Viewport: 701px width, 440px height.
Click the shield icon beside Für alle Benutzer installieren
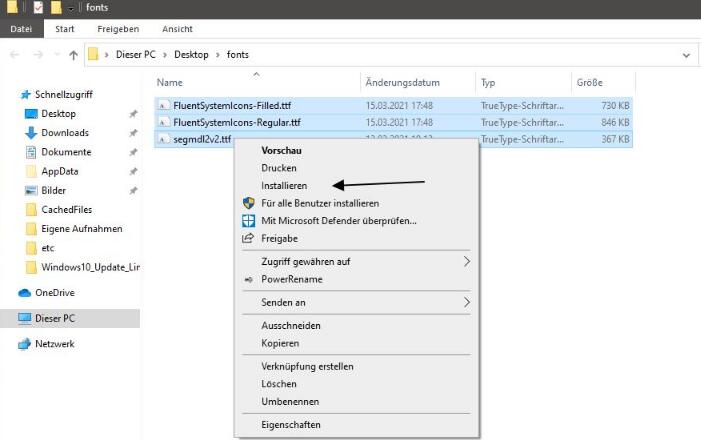249,203
